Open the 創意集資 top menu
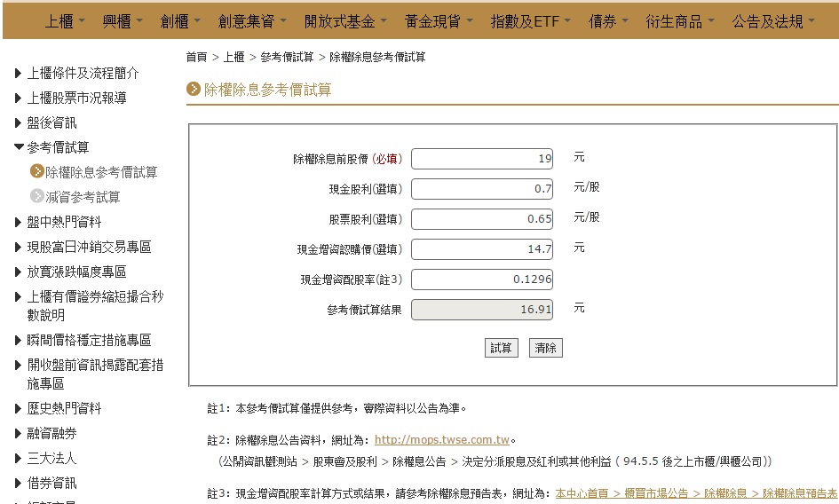This screenshot has height=504, width=839. point(252,21)
